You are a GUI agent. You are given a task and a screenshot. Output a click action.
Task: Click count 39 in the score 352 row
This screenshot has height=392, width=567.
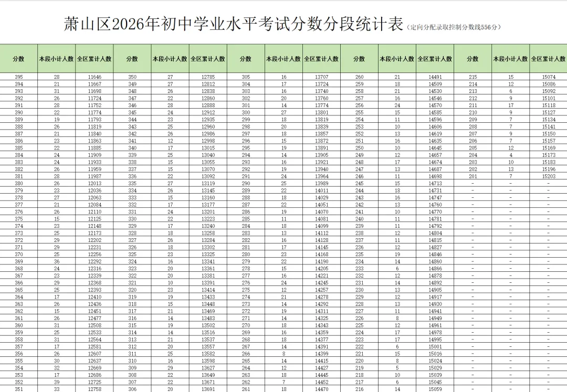click(57, 382)
